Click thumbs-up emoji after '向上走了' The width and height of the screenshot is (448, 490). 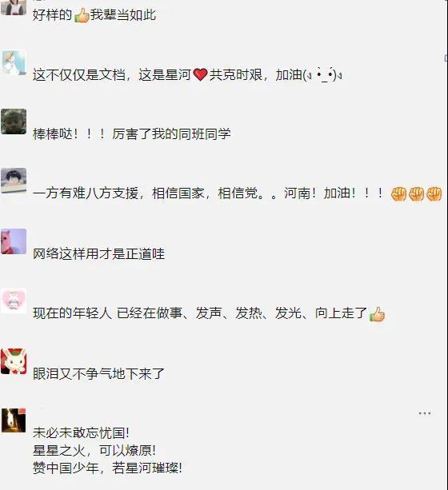(377, 314)
